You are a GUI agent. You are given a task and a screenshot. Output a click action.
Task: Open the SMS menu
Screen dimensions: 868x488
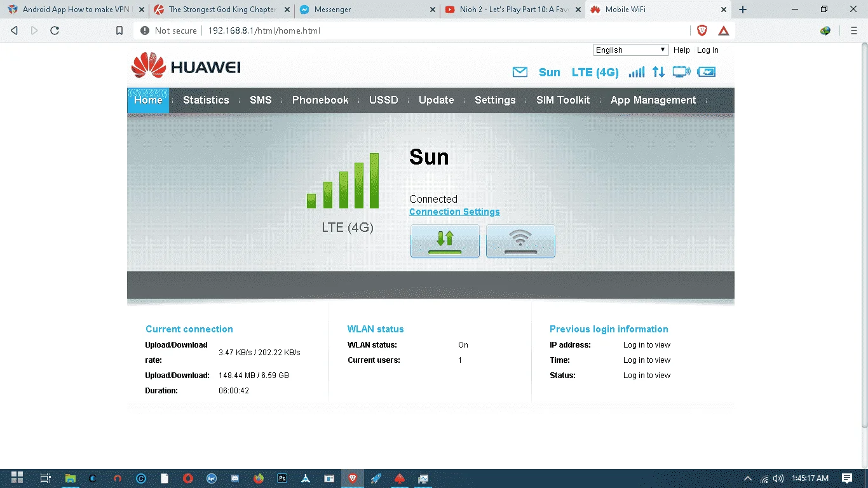pyautogui.click(x=261, y=100)
